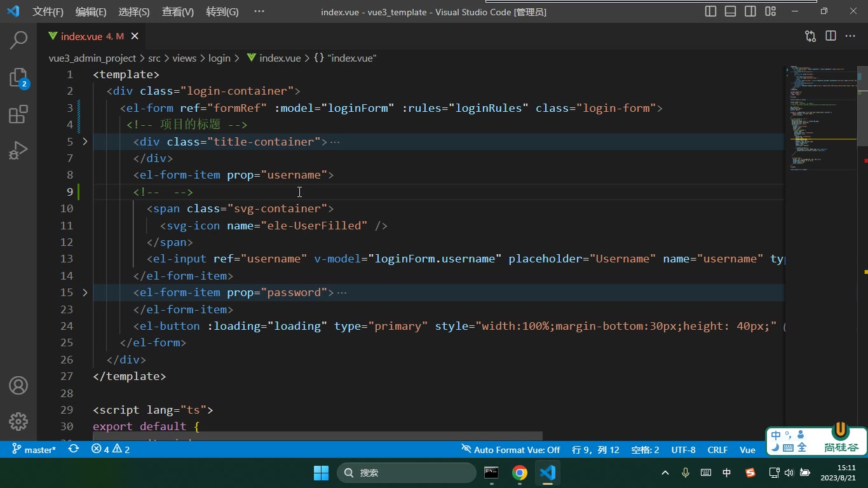The width and height of the screenshot is (868, 488).
Task: Open the Manage gear settings
Action: point(18,421)
